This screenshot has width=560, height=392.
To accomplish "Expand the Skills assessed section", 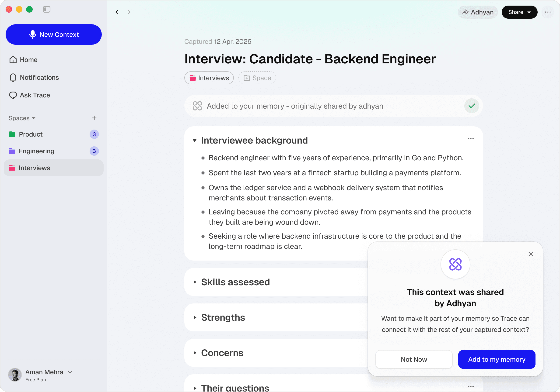I will pyautogui.click(x=195, y=282).
